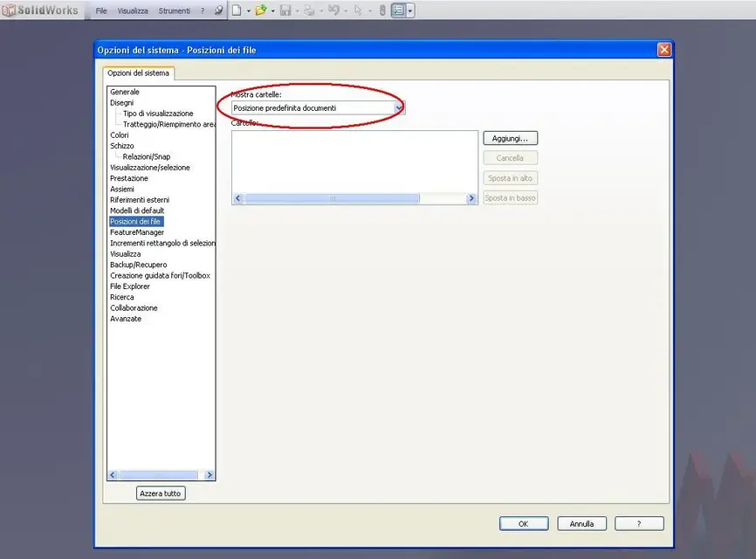
Task: Click the options tree scroll left arrow
Action: click(113, 475)
